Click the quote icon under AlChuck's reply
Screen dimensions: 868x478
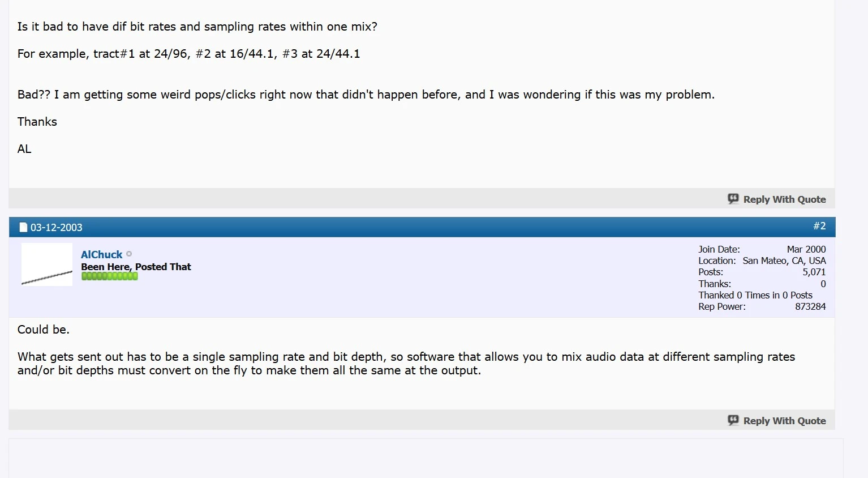733,420
